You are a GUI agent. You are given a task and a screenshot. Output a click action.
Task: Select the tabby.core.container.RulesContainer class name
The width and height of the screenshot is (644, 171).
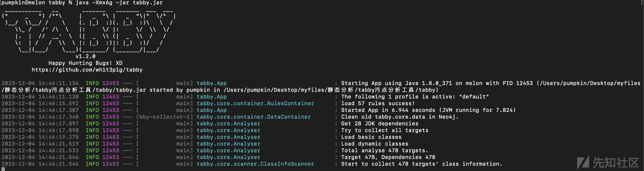(x=255, y=103)
